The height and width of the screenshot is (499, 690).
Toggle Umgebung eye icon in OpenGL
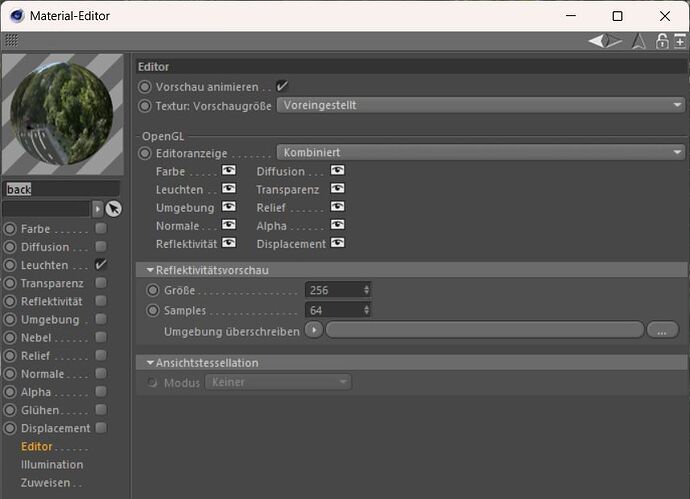pos(229,207)
